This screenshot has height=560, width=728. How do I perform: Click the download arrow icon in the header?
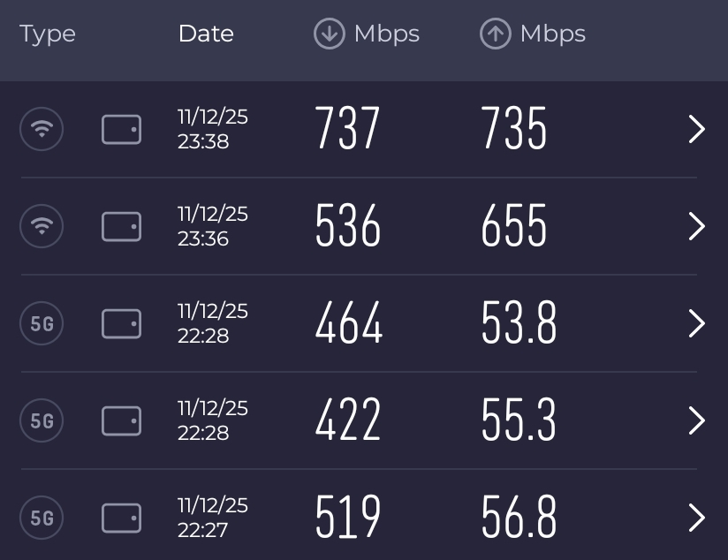point(329,34)
